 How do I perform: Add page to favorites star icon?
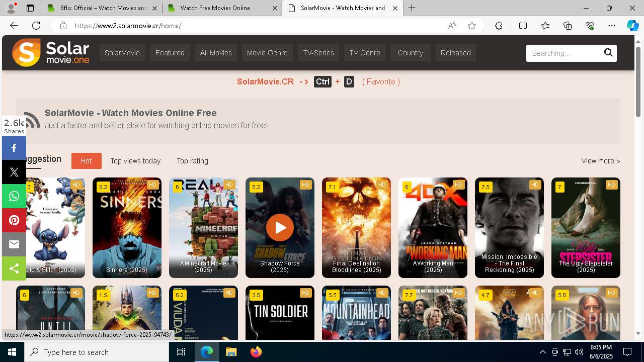tap(472, 26)
